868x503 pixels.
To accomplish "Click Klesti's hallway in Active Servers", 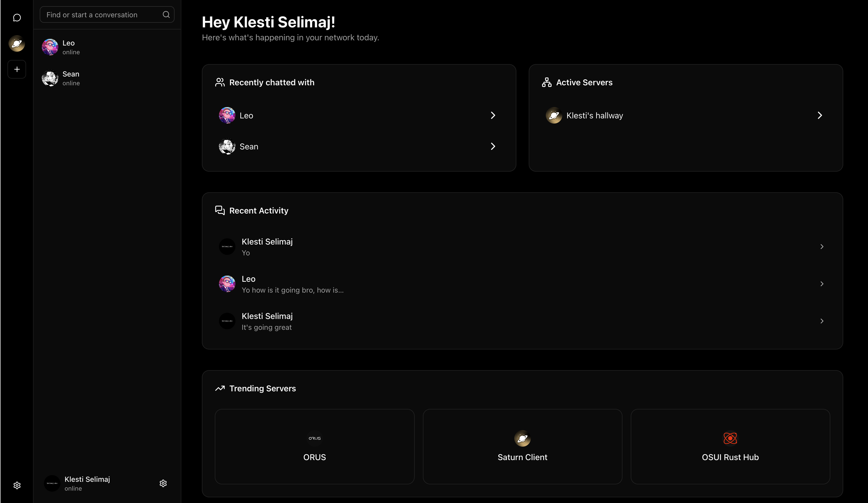I will tap(595, 116).
